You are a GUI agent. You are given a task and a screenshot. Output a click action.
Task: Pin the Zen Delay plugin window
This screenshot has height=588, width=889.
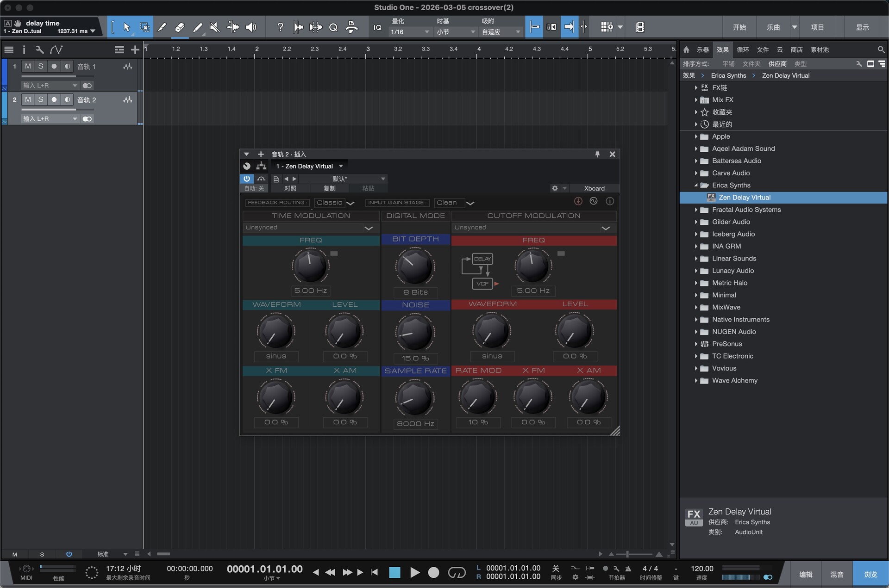point(597,154)
